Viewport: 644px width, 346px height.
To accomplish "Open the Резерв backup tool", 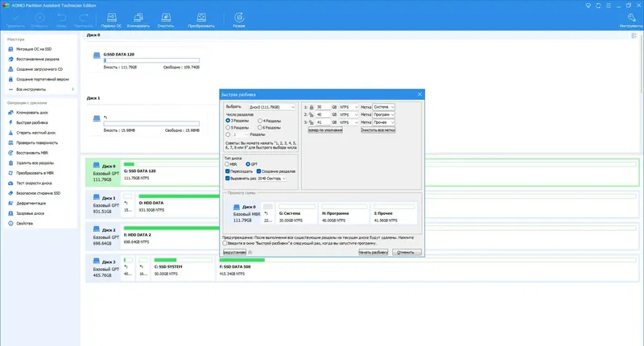I will click(239, 21).
